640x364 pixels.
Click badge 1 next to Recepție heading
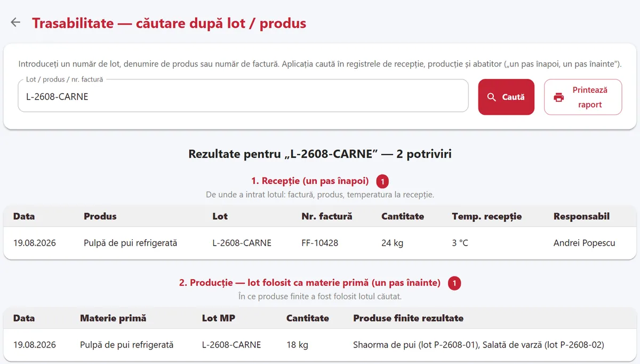(x=382, y=182)
